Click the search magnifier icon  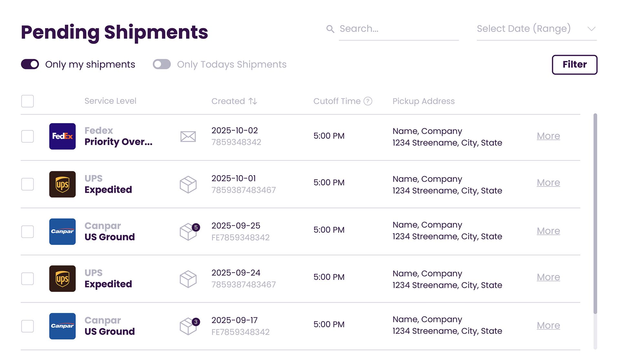tap(330, 29)
